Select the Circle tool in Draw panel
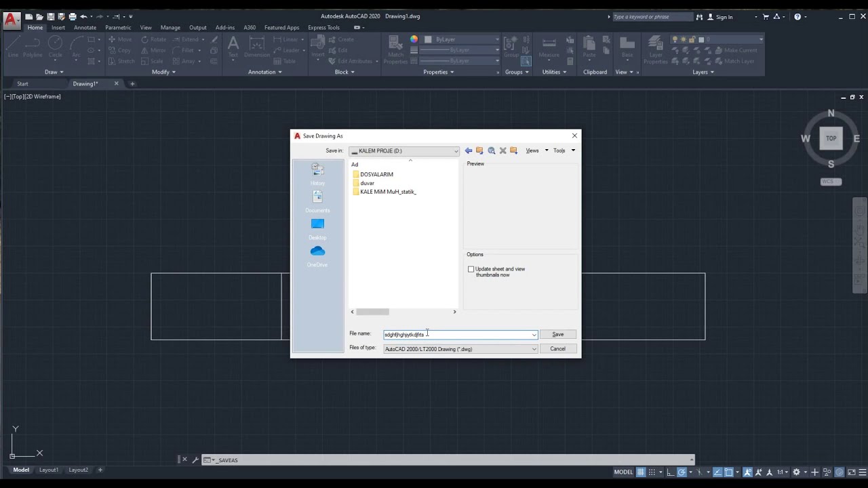Image resolution: width=868 pixels, height=488 pixels. pyautogui.click(x=55, y=46)
